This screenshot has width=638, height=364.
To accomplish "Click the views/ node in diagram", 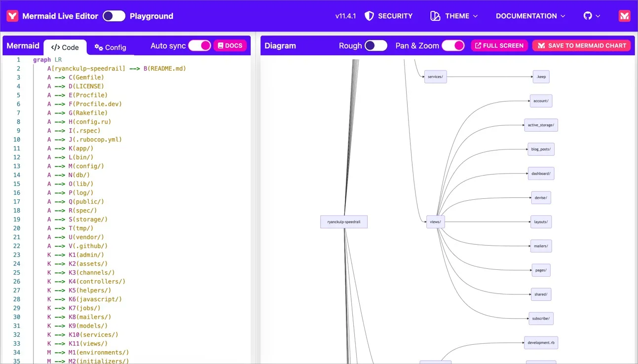I will [x=435, y=222].
